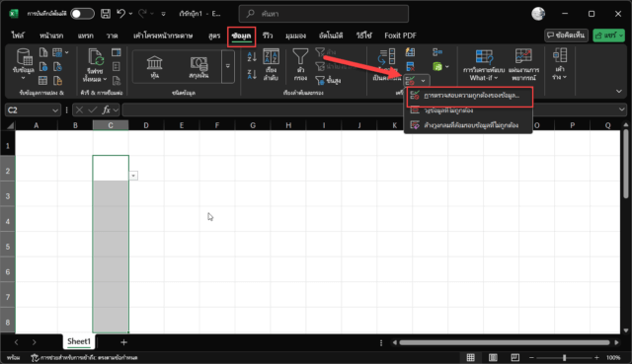
Task: Switch to Normal view in status bar
Action: [470, 357]
